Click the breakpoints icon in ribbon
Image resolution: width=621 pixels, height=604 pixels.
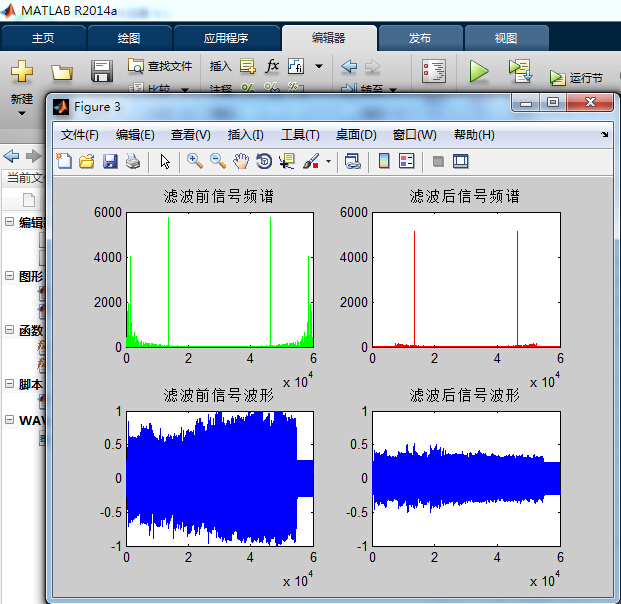[x=434, y=71]
